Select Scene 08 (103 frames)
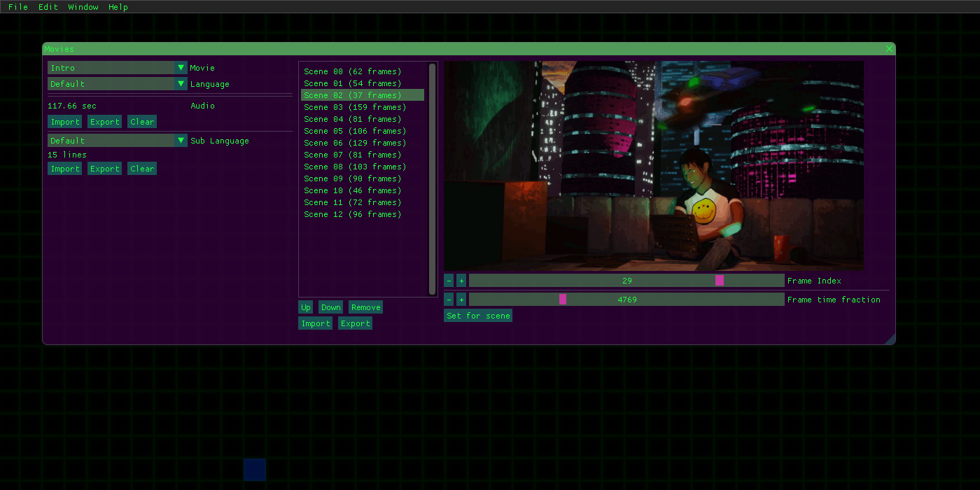The image size is (980, 490). coord(363,167)
